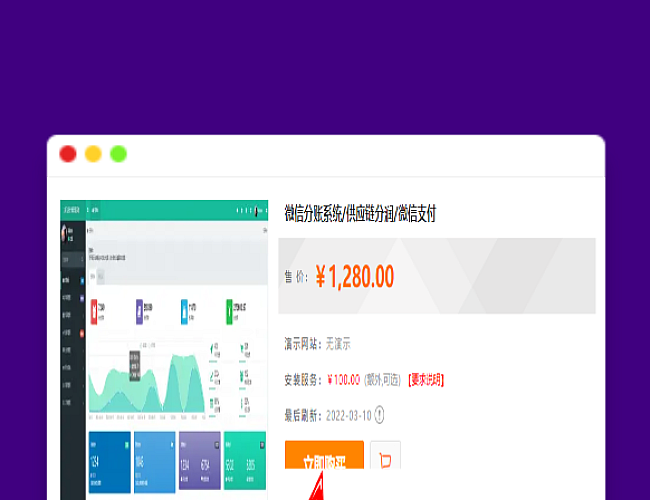Image resolution: width=650 pixels, height=500 pixels.
Task: Open the red [要求说明] requirements link
Action: click(426, 380)
